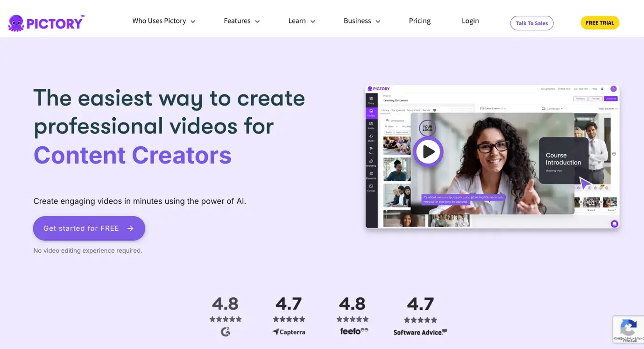This screenshot has width=644, height=349.
Task: Open the Pricing page
Action: [419, 21]
